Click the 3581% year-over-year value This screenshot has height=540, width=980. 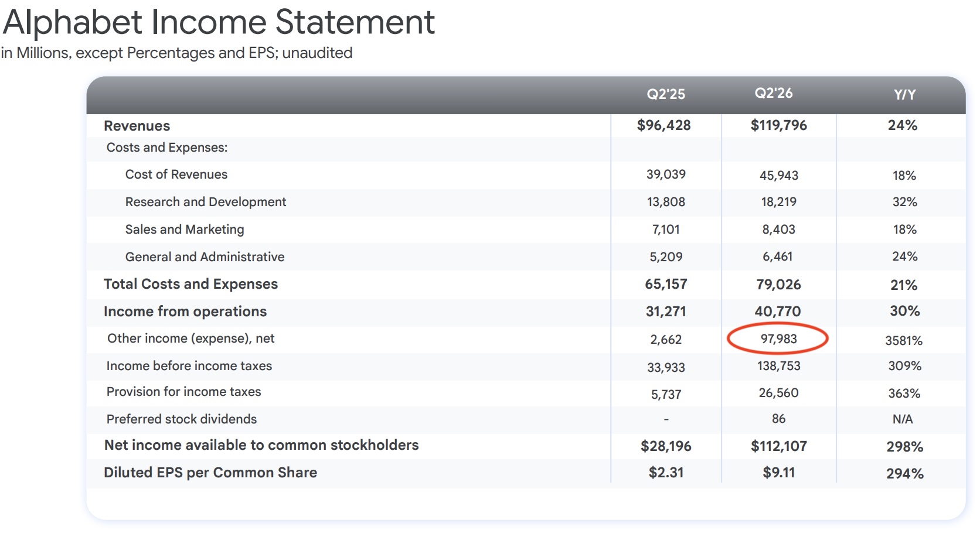[904, 340]
